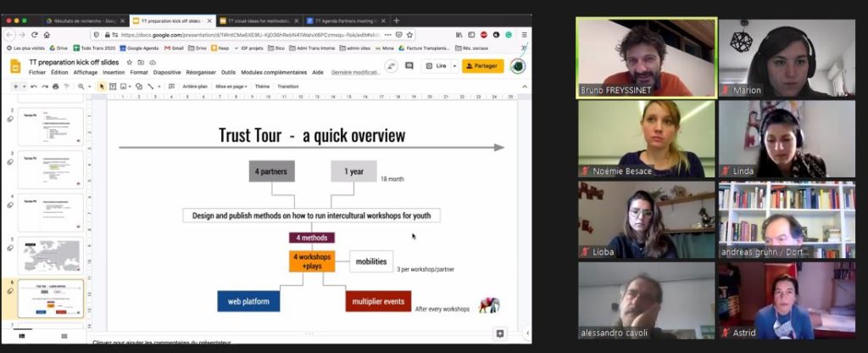
Task: Select the cursor selection tool
Action: (x=102, y=87)
